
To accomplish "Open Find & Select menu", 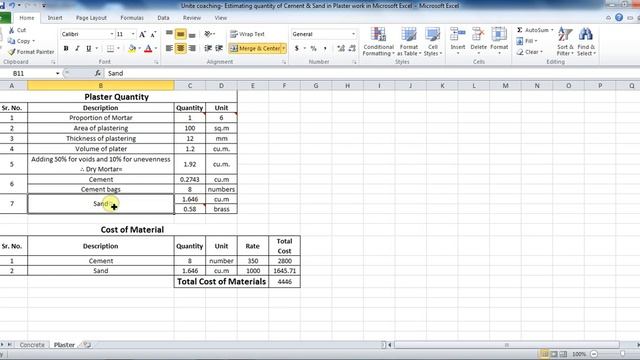I will [x=586, y=42].
